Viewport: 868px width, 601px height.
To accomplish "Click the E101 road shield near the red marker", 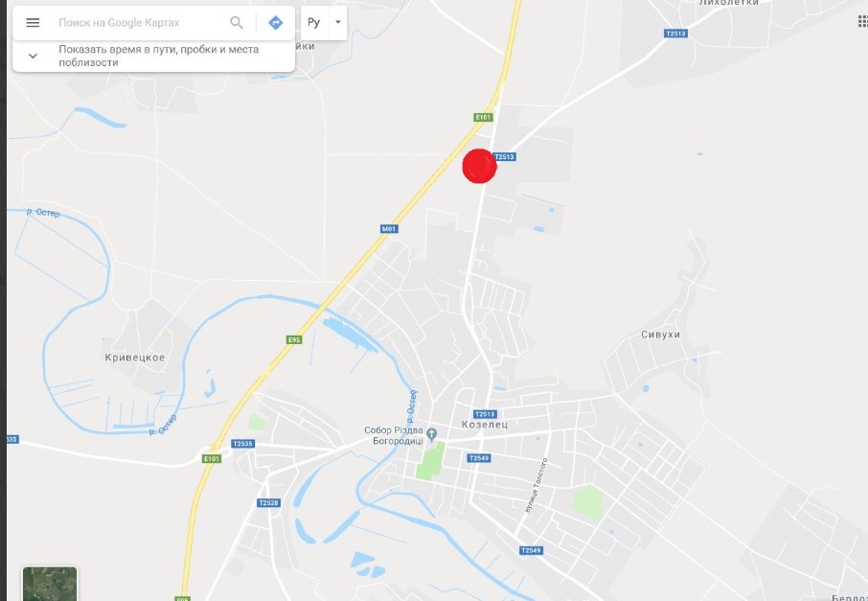I will 483,117.
